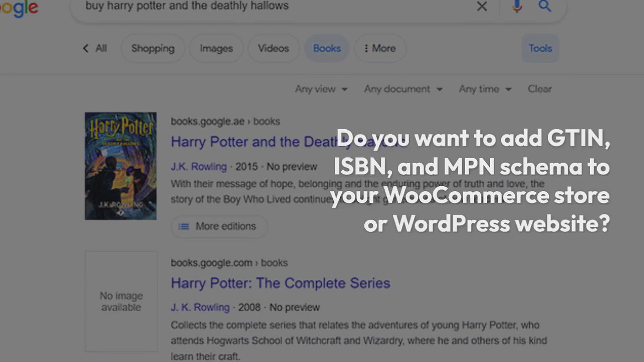This screenshot has width=644, height=362.
Task: Open the Shopping tab
Action: click(x=153, y=48)
